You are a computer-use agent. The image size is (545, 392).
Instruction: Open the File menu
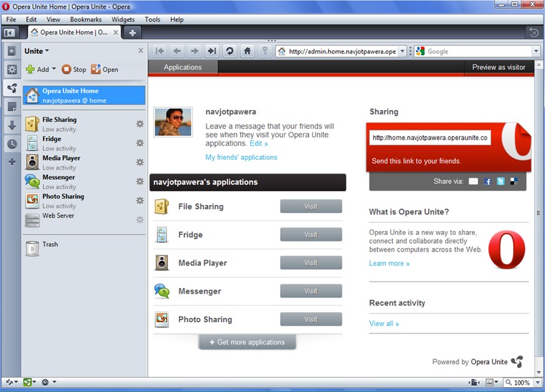pyautogui.click(x=11, y=19)
